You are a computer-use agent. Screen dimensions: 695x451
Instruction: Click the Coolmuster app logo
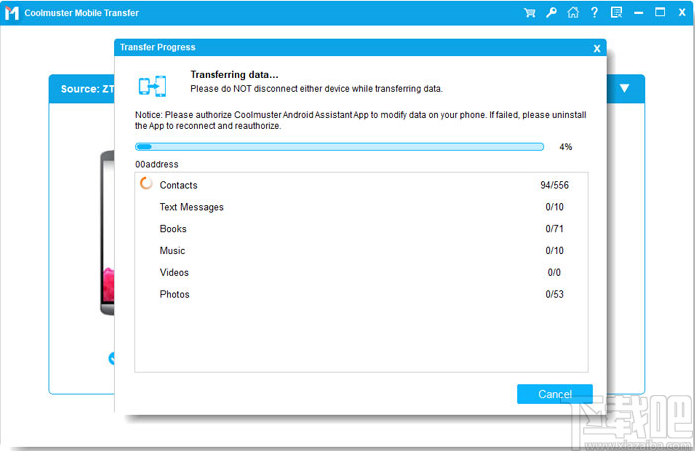(14, 13)
